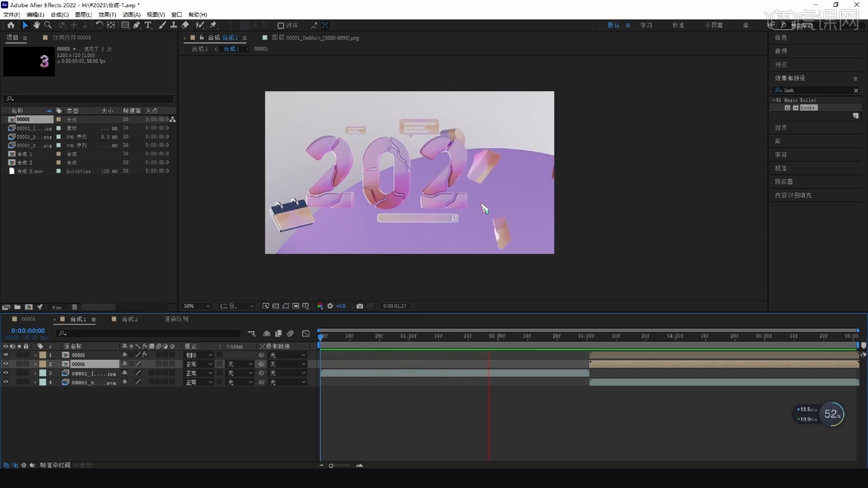Toggle preserve transparency box on layer 2
The width and height of the screenshot is (868, 488).
click(220, 364)
